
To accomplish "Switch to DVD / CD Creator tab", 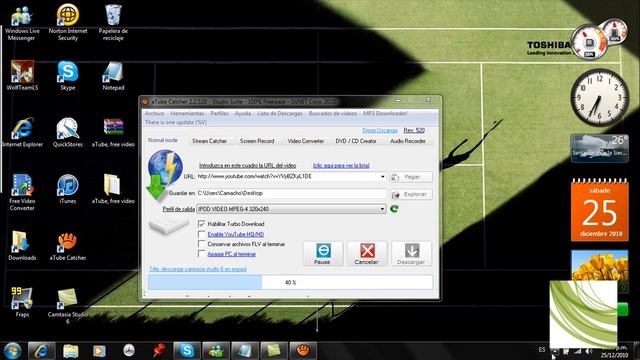I will pos(356,141).
